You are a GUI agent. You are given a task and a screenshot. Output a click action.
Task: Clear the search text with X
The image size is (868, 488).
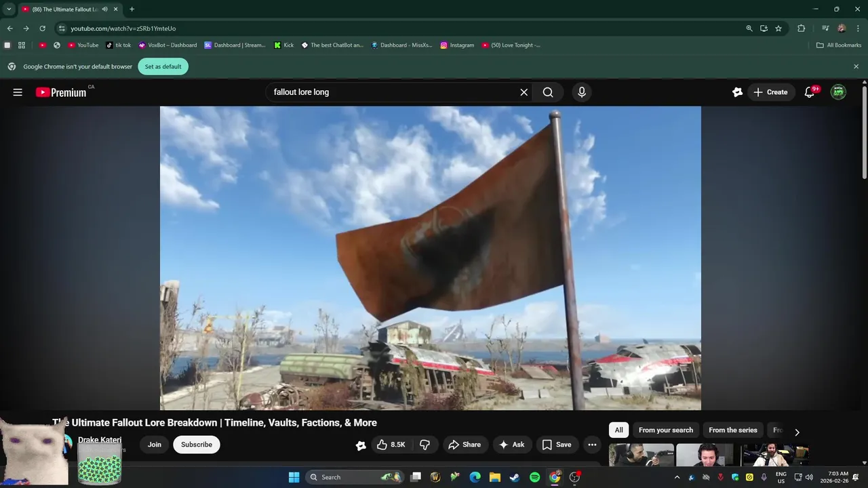[x=524, y=92]
